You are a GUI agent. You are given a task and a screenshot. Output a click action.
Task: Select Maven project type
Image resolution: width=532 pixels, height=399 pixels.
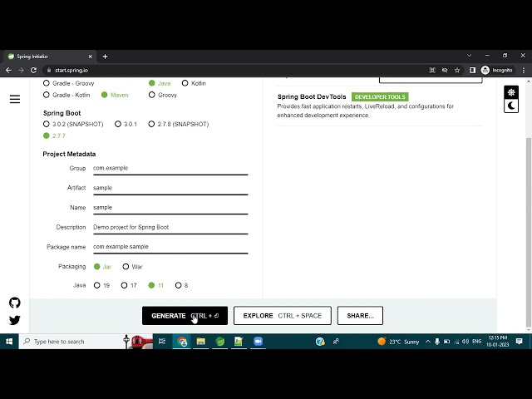click(115, 95)
